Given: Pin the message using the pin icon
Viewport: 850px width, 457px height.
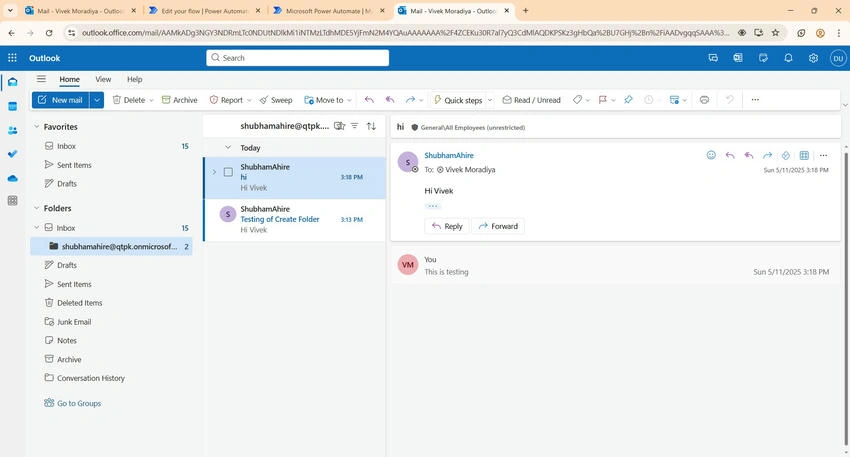Looking at the screenshot, I should click(x=628, y=100).
